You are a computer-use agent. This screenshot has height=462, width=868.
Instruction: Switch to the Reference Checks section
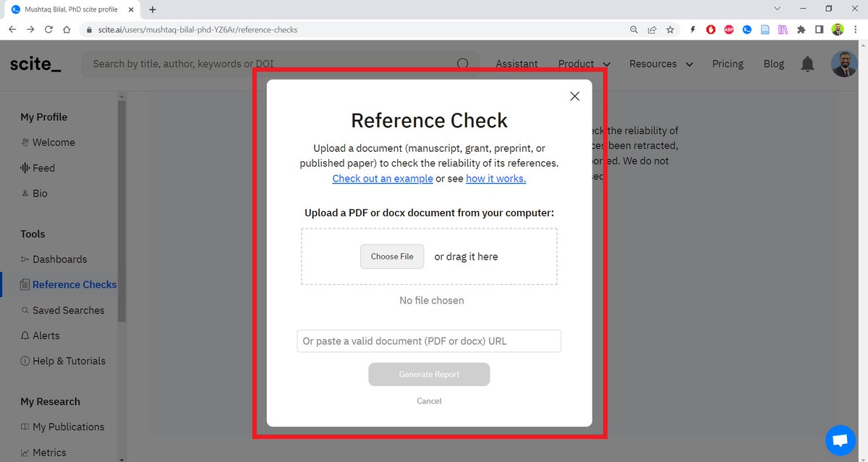coord(75,284)
